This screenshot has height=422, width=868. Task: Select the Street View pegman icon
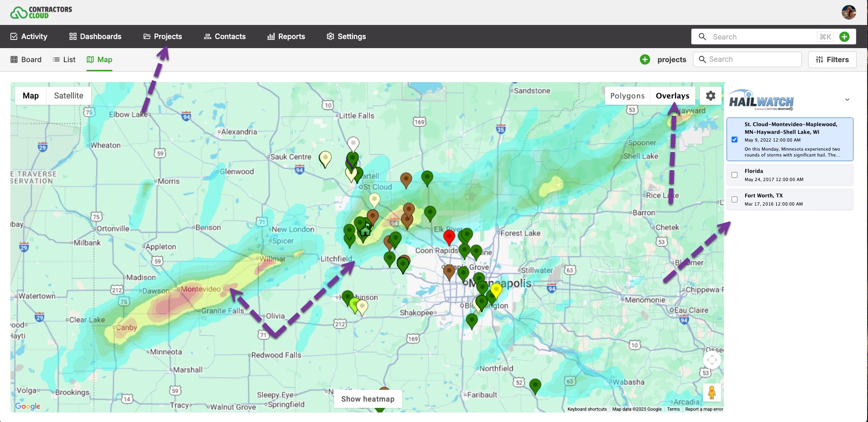click(712, 393)
